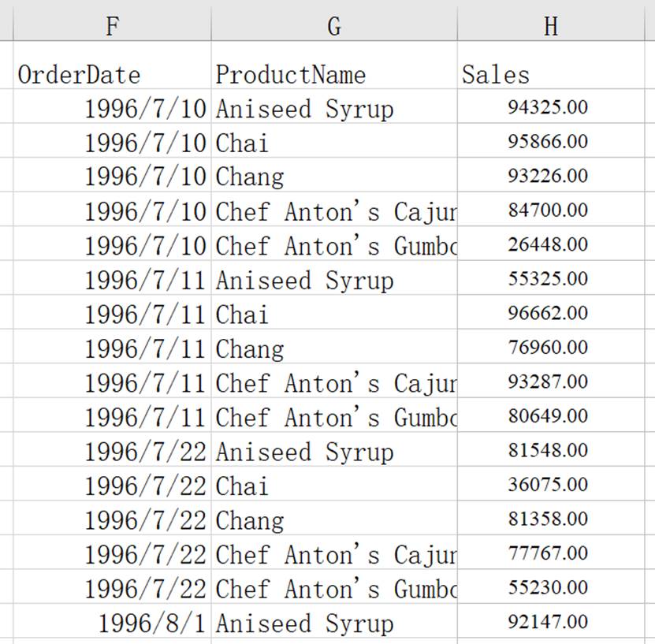Select column H header
The width and height of the screenshot is (655, 644).
[x=550, y=26]
